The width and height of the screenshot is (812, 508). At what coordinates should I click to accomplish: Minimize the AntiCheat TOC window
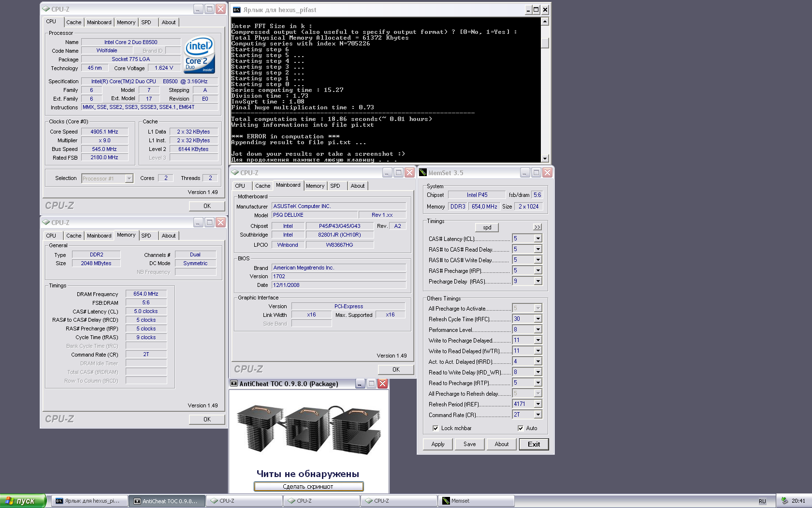pos(360,384)
